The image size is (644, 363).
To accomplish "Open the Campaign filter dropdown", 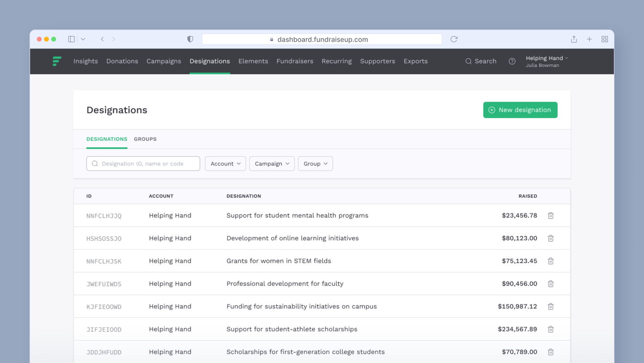I will click(x=272, y=164).
